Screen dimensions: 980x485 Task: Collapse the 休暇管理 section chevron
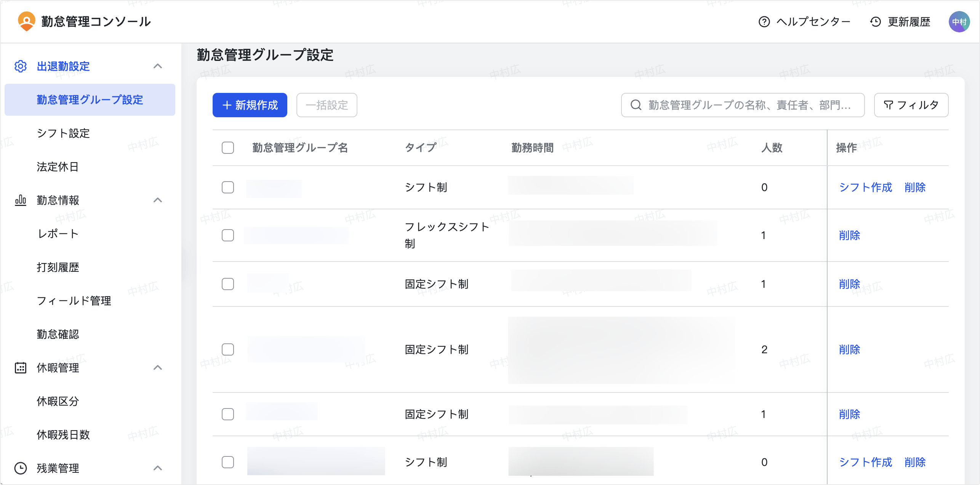point(158,368)
